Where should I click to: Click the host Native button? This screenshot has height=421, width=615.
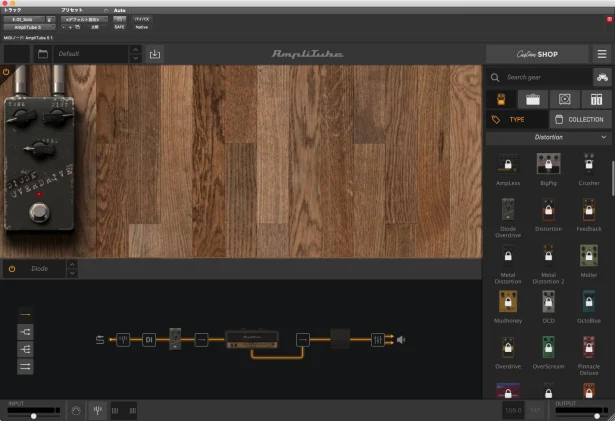click(142, 27)
